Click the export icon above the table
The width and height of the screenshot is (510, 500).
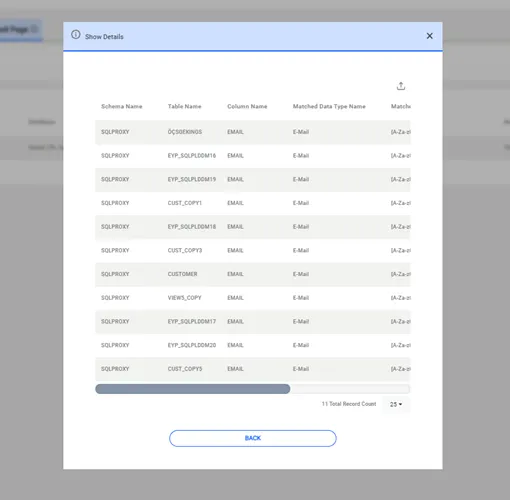[x=401, y=86]
